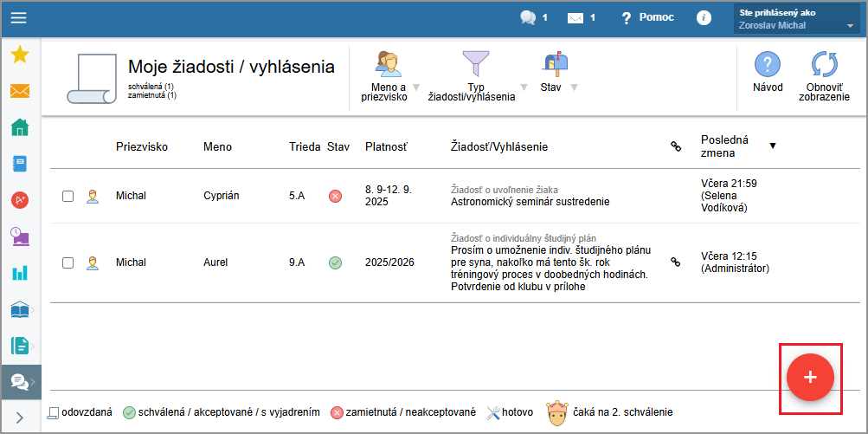Click the chat bubbles notification icon
Viewport: 868px width, 434px height.
click(x=528, y=17)
